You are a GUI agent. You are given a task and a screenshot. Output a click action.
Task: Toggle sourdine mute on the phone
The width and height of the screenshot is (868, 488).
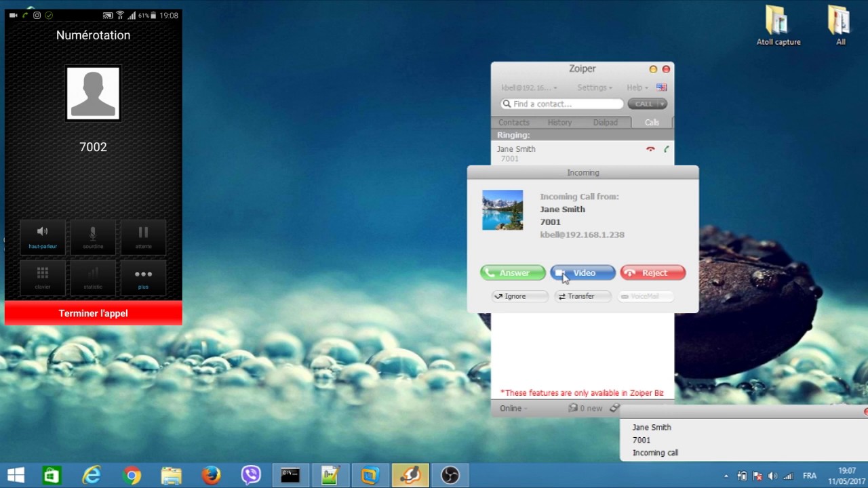93,237
